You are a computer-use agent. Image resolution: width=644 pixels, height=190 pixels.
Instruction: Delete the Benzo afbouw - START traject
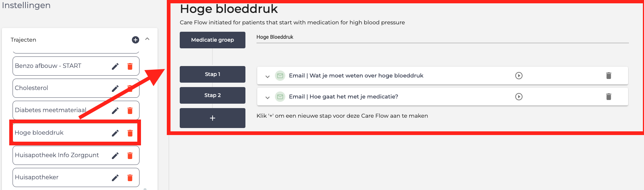pos(130,66)
